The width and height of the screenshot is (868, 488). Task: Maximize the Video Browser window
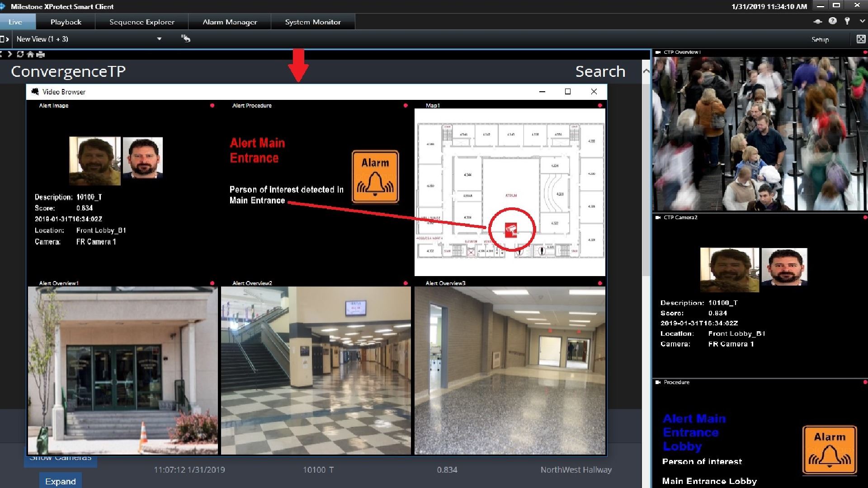coord(568,92)
